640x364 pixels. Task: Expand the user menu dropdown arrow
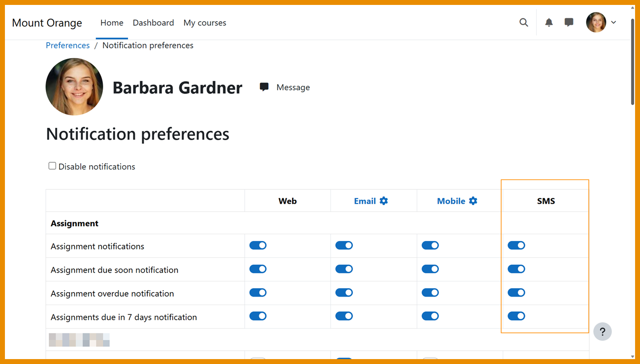(x=613, y=23)
